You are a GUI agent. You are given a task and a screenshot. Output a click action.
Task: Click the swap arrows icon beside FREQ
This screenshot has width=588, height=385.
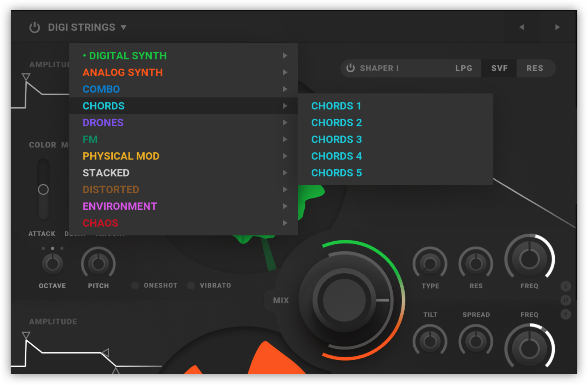tap(566, 300)
